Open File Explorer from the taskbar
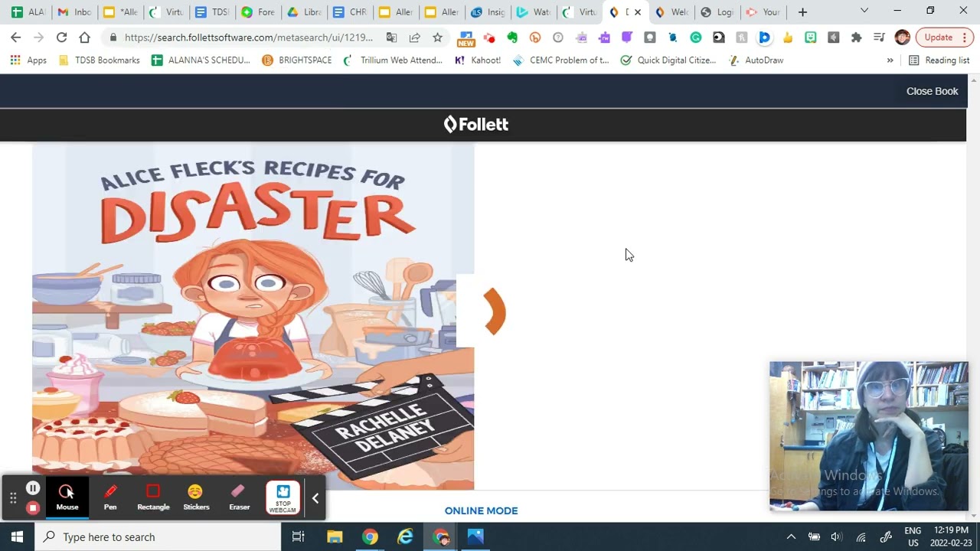Screen dimensions: 980x551 pyautogui.click(x=335, y=536)
